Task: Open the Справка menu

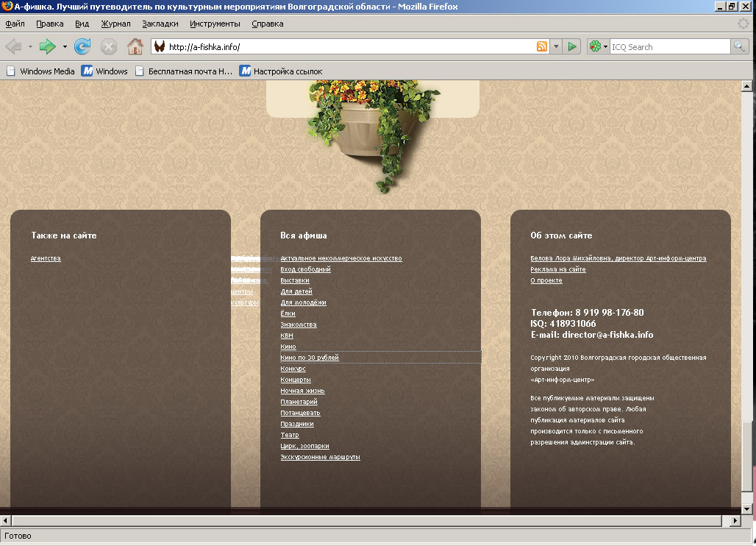Action: click(268, 24)
